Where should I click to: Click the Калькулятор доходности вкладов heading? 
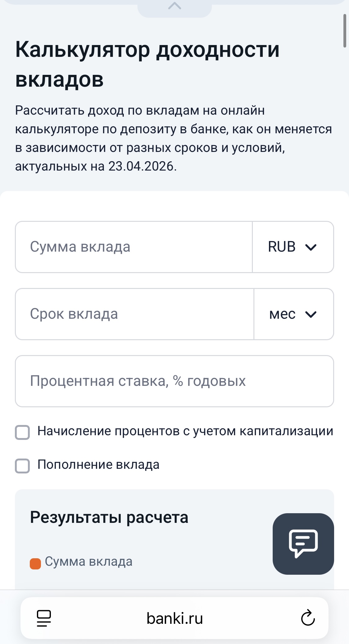click(x=147, y=64)
